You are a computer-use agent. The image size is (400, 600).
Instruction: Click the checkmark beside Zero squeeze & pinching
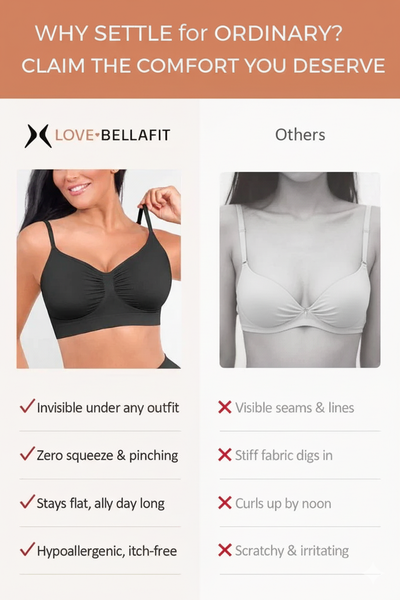27,454
